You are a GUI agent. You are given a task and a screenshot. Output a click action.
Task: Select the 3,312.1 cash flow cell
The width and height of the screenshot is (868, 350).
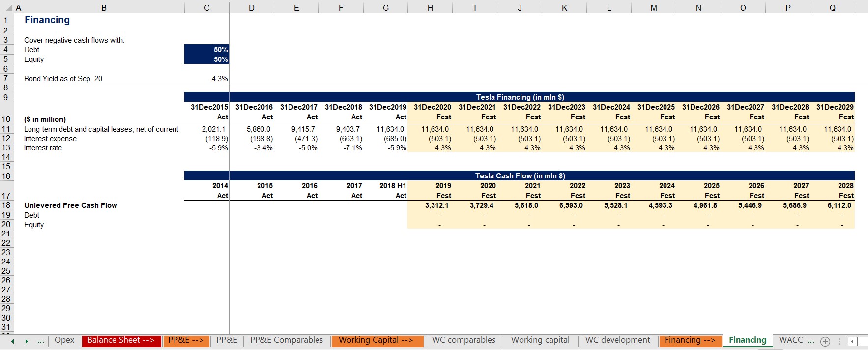tap(430, 205)
